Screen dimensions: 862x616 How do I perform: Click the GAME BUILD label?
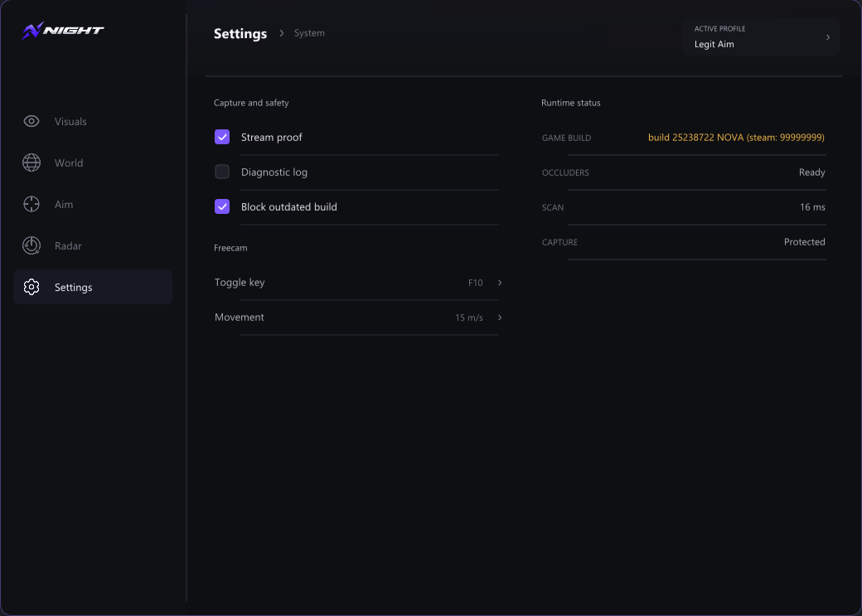click(566, 138)
